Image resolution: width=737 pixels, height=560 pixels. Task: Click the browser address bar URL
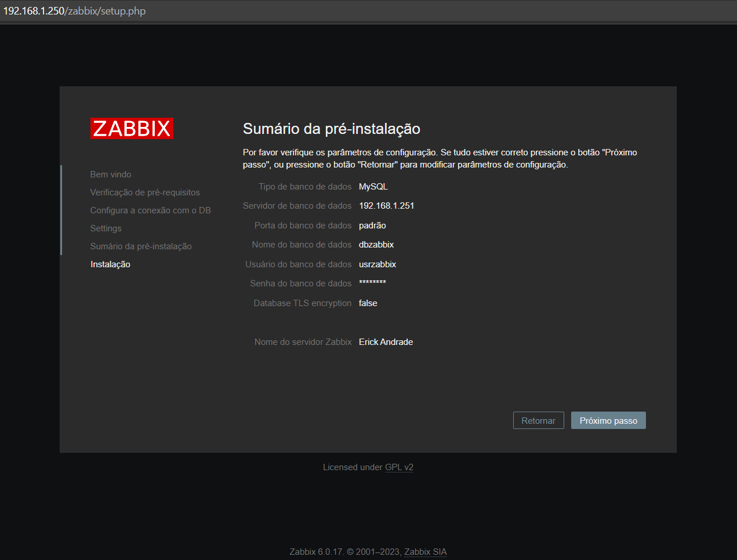[74, 11]
